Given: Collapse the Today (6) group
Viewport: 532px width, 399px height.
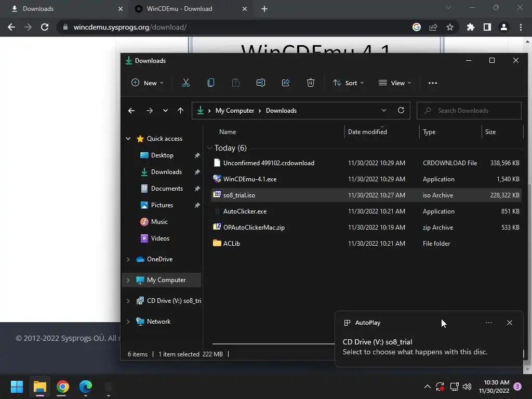Looking at the screenshot, I should pos(209,148).
